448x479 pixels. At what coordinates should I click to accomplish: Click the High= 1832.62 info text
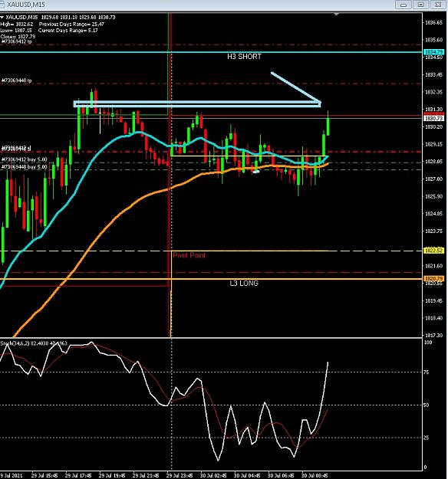tap(17, 24)
